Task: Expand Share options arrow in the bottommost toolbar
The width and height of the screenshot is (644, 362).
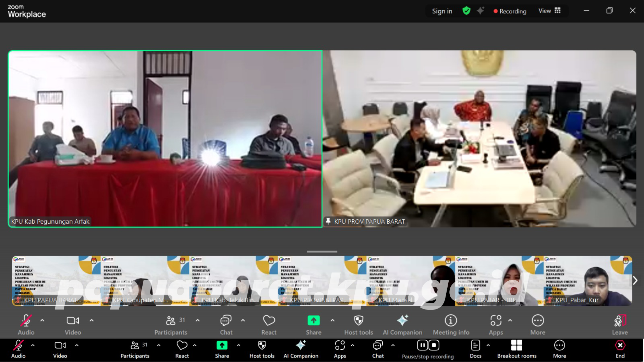Action: 239,345
